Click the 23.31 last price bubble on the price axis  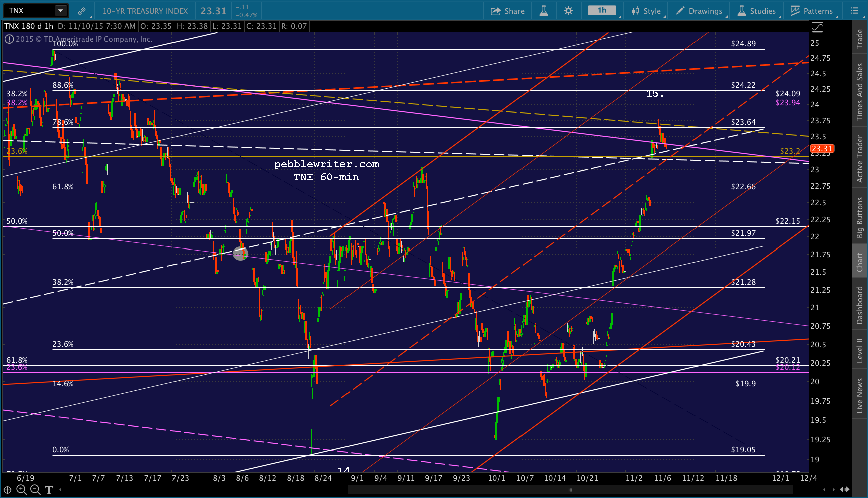[822, 149]
